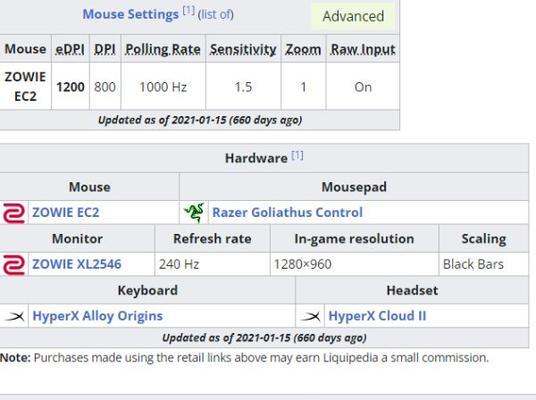536x400 pixels.
Task: Click the ZOWIE logo beside EC2 mouse
Action: coord(14,213)
